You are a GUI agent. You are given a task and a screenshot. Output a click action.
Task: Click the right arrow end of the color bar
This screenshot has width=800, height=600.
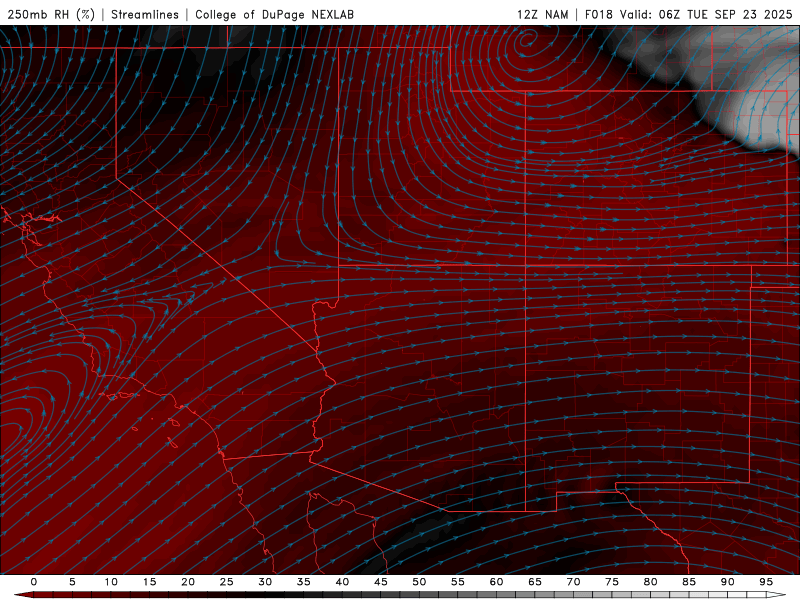pyautogui.click(x=776, y=595)
